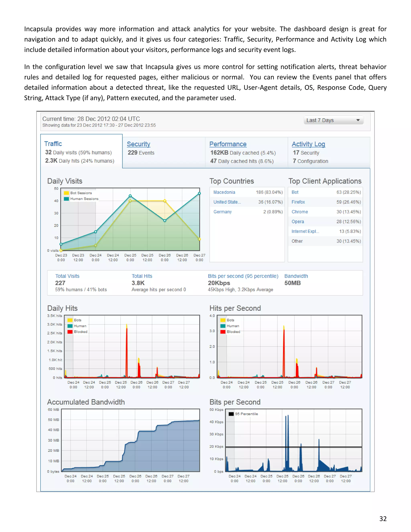
Task: Click the Hits per Second chart title
Action: pyautogui.click(x=235, y=308)
